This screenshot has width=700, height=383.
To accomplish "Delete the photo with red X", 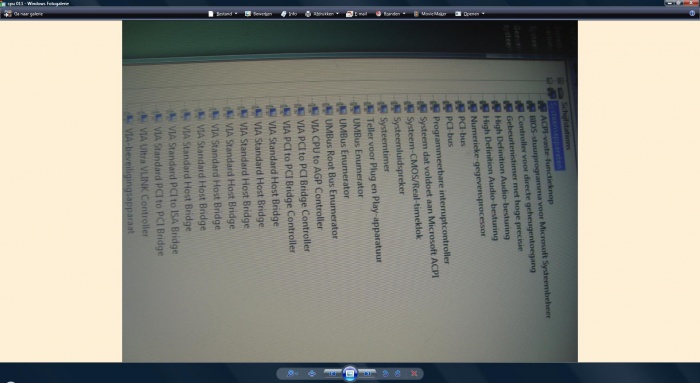I will point(414,374).
